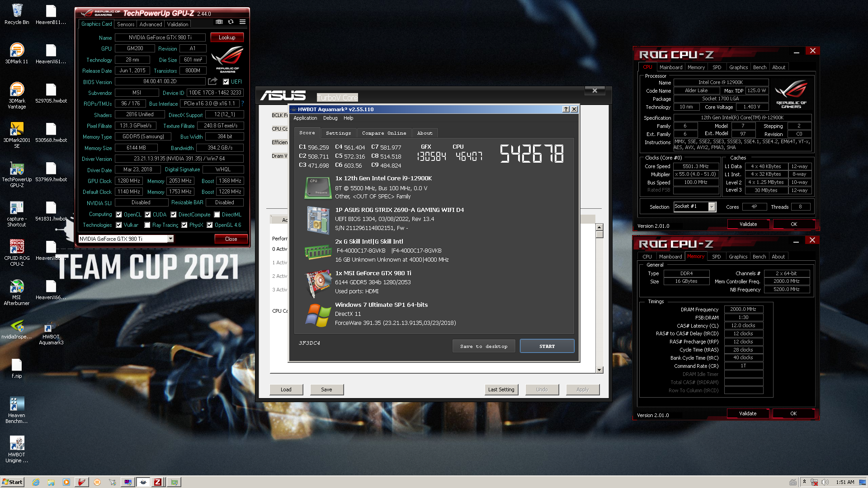Open the 3DMark2001 SE desktop shortcut
The image size is (868, 488).
pyautogui.click(x=17, y=134)
